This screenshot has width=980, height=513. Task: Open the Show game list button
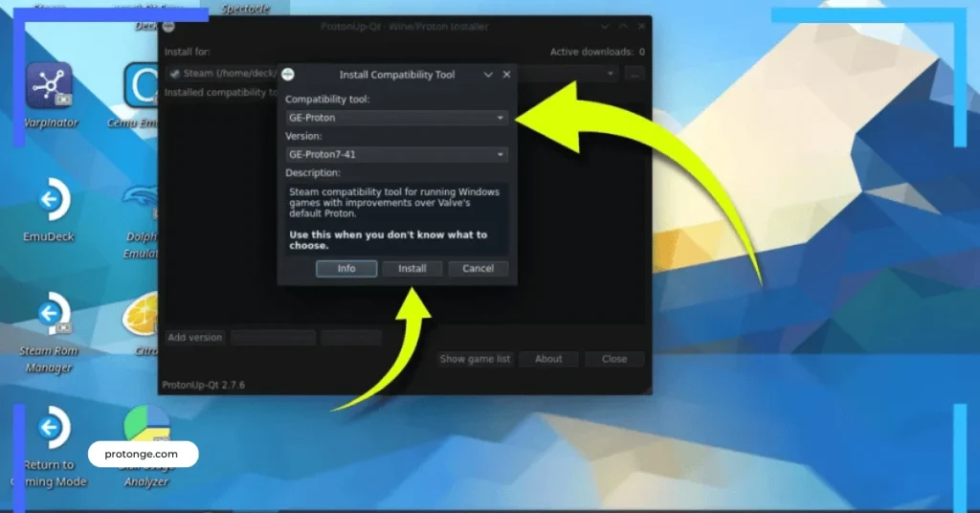[x=475, y=359]
